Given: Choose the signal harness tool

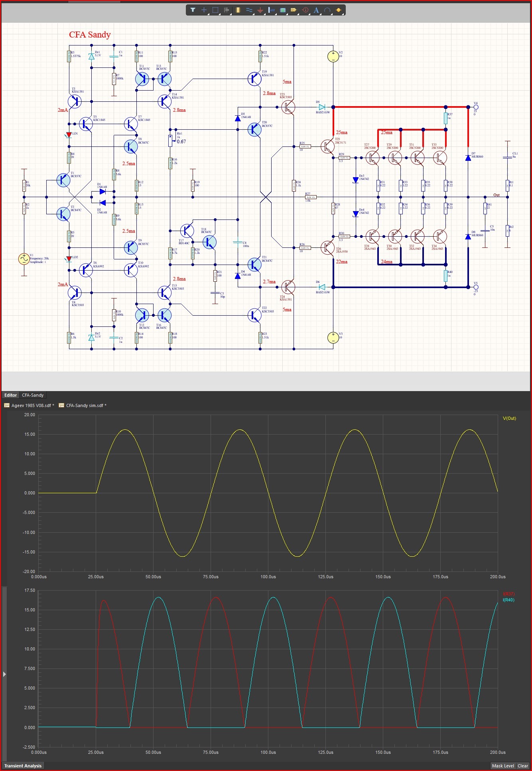Looking at the screenshot, I should point(272,10).
